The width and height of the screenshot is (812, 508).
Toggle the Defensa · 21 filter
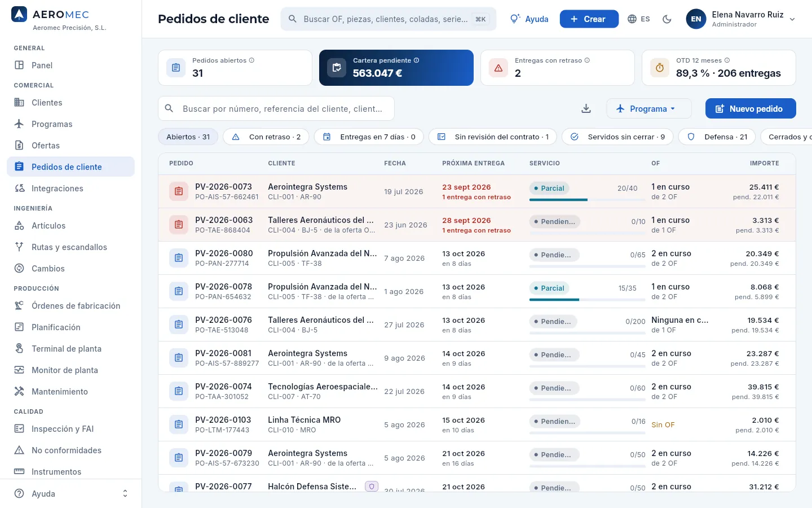[717, 137]
